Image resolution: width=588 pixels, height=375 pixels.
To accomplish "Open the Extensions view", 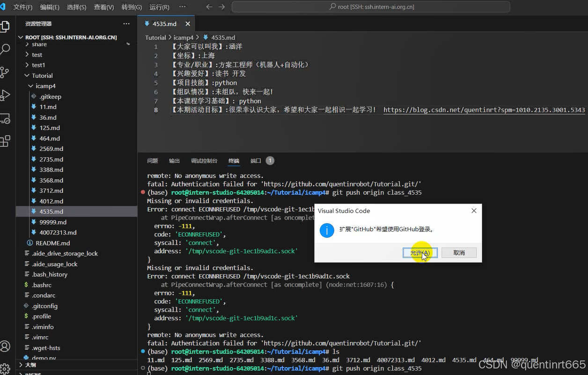I will click(x=5, y=141).
